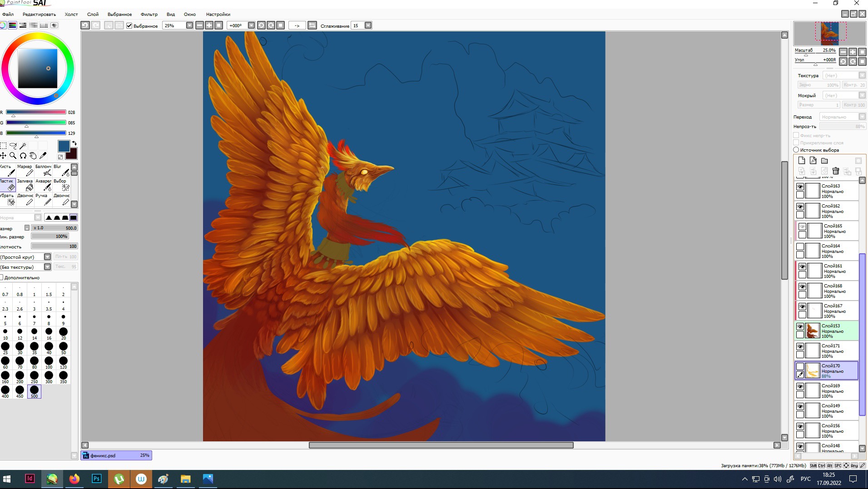
Task: Choose the Маркер tool
Action: pos(25,170)
